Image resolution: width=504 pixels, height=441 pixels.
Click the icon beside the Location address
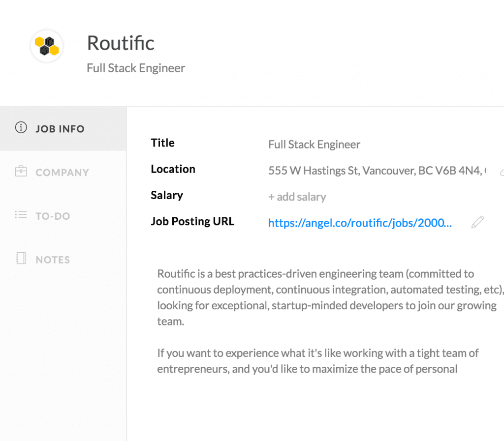(502, 172)
